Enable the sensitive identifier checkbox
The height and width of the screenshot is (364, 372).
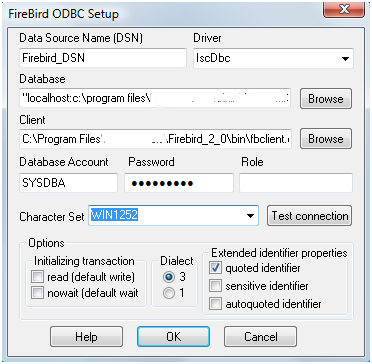pyautogui.click(x=215, y=286)
